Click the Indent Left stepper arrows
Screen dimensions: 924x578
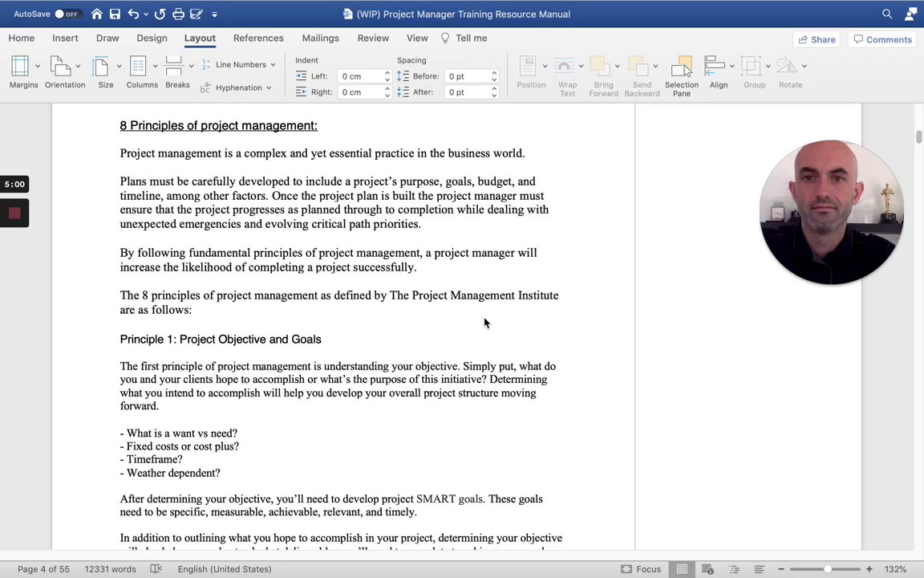[x=387, y=76]
